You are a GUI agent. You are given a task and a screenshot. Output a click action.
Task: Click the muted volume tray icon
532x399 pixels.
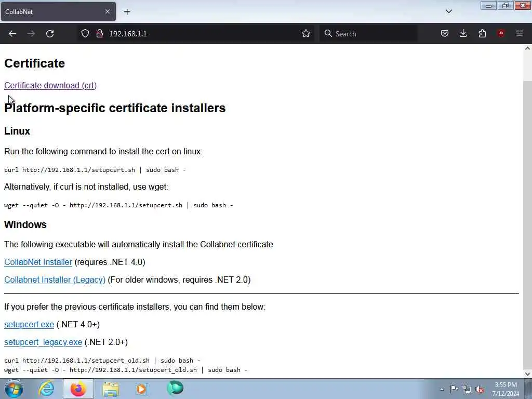tap(480, 389)
